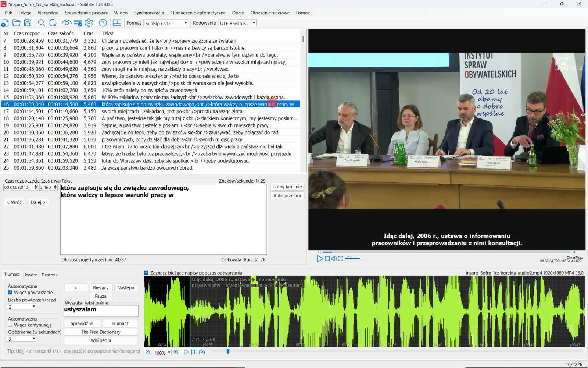Expand the Format SubRip dropdown
The height and width of the screenshot is (368, 588).
(x=166, y=23)
